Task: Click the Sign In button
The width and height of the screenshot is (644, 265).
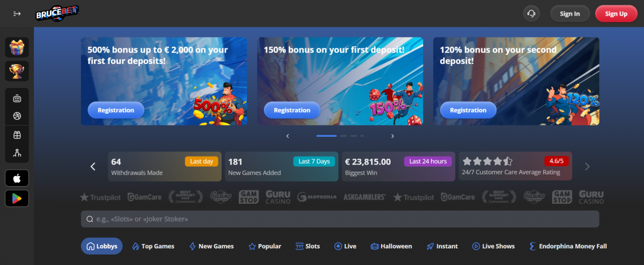Action: click(x=570, y=13)
